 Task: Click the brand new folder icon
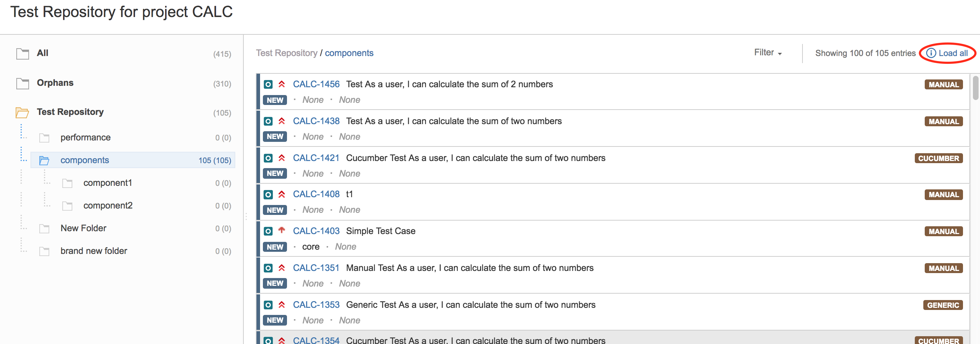click(45, 251)
